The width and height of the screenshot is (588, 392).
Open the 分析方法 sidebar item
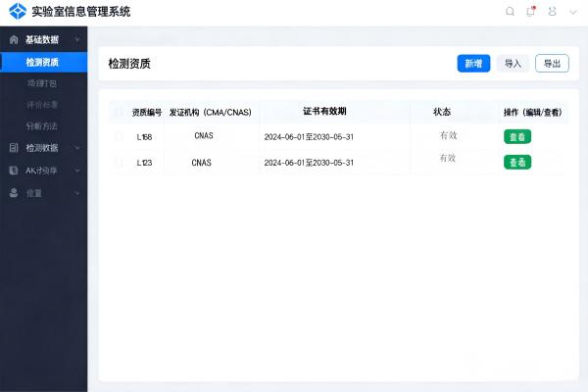(42, 126)
